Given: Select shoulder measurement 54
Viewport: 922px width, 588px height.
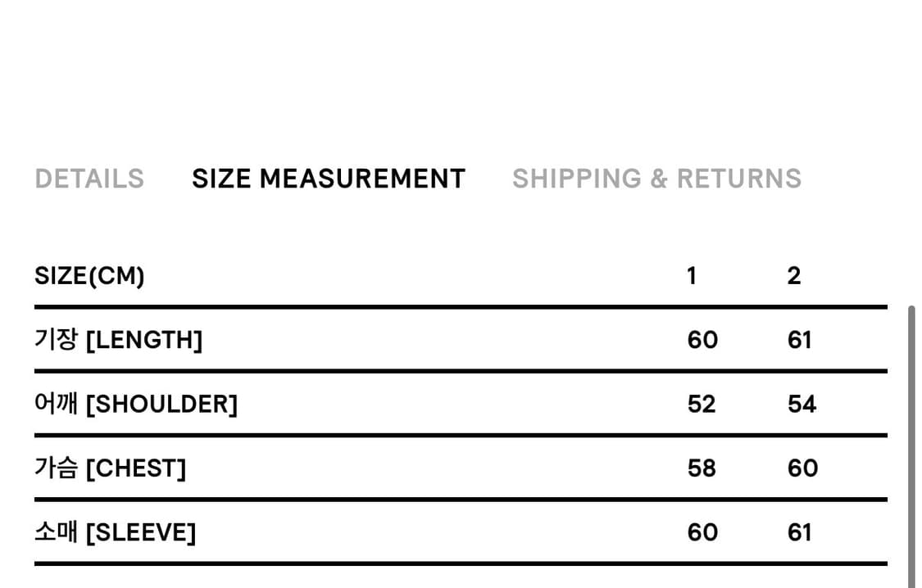Looking at the screenshot, I should (802, 404).
